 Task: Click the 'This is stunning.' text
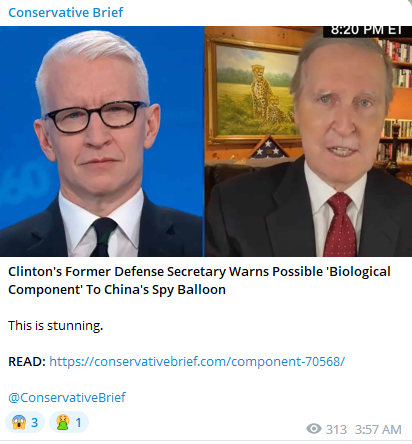pyautogui.click(x=56, y=326)
